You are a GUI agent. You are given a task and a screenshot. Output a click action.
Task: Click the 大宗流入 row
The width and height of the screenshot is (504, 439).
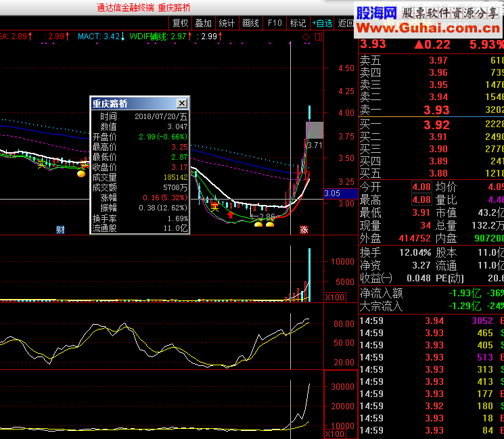[x=431, y=306]
